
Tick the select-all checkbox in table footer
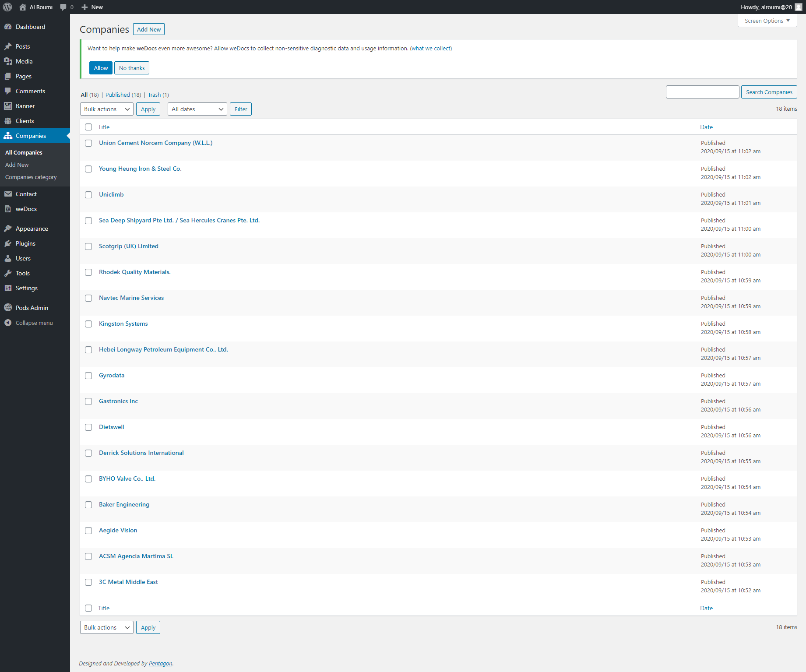pos(88,608)
